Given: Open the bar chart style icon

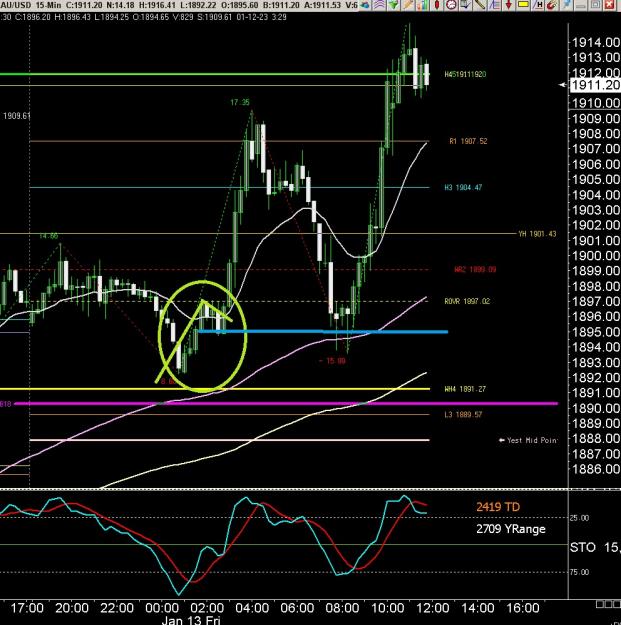Looking at the screenshot, I should pyautogui.click(x=423, y=4).
